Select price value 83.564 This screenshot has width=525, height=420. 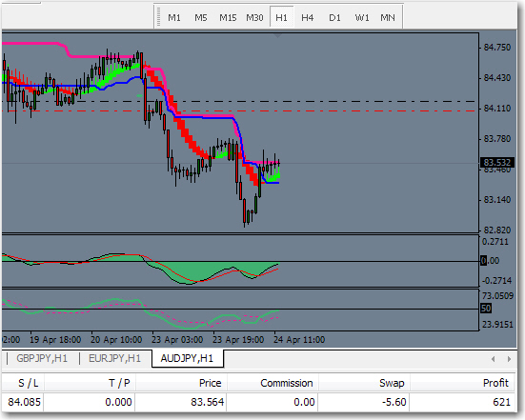click(x=208, y=402)
